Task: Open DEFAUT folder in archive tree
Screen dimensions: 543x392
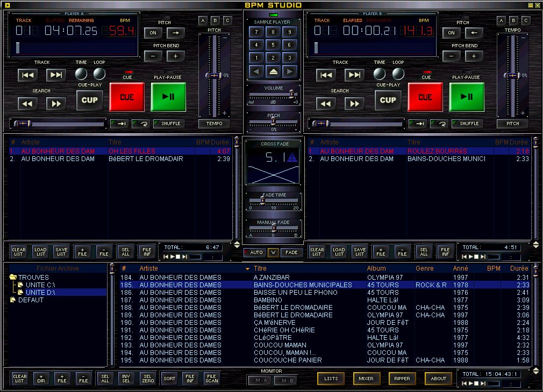Action: pyautogui.click(x=31, y=300)
